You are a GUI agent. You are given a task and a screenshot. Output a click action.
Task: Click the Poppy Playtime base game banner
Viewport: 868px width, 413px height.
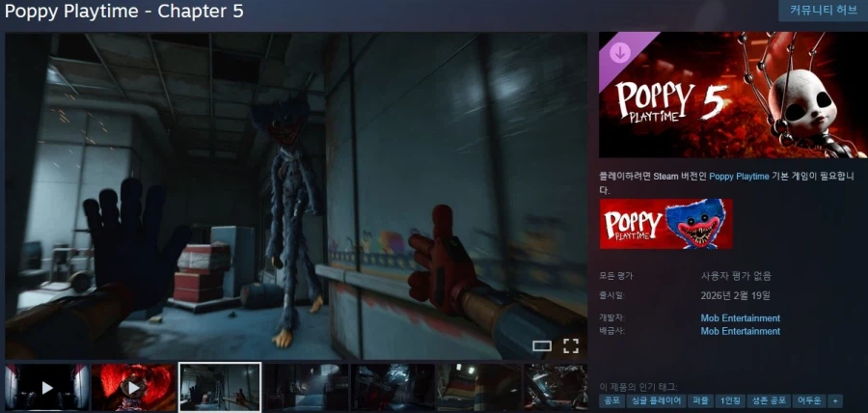tap(665, 224)
